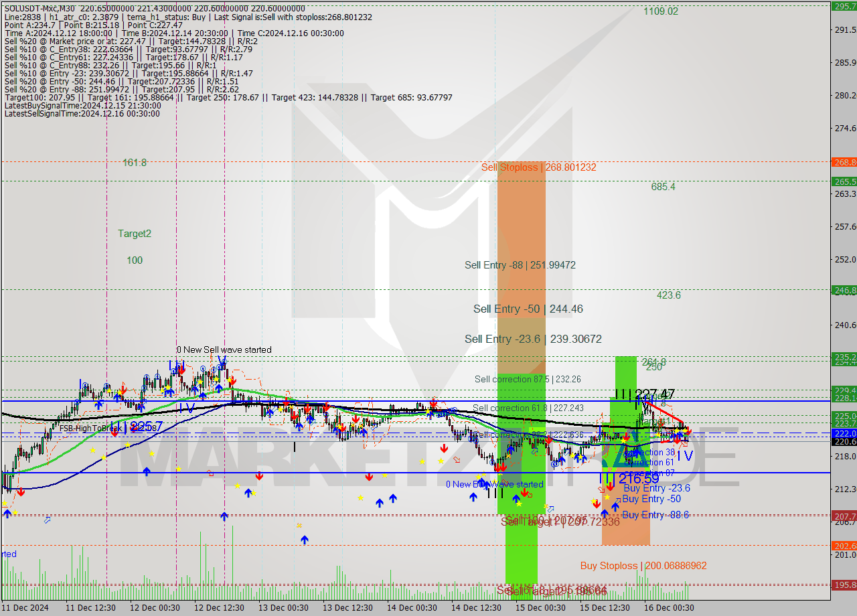Select the red sell arrow above New Sell wave started
857x616 pixels.
[x=182, y=371]
